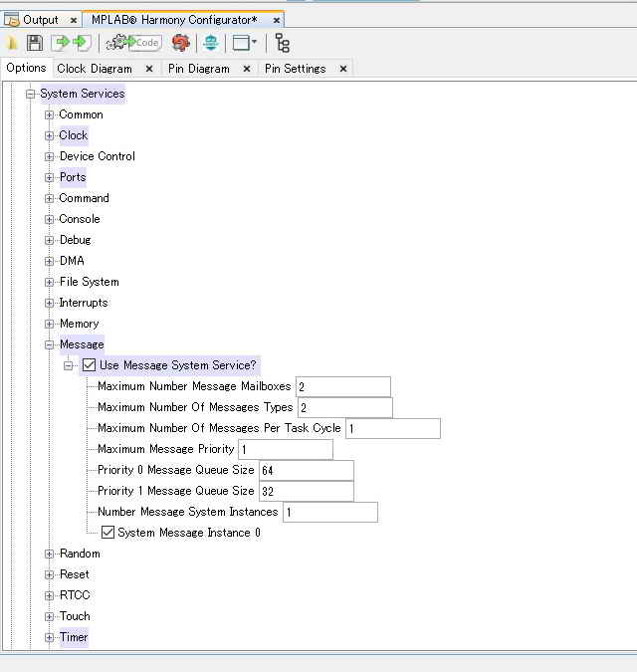
Task: Uncheck Use Message System Service checkbox
Action: (89, 365)
